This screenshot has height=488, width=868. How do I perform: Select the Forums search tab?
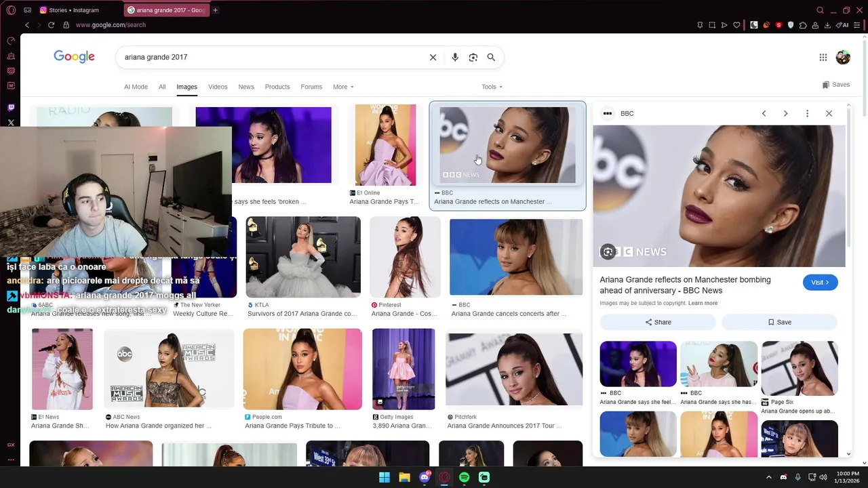coord(311,87)
